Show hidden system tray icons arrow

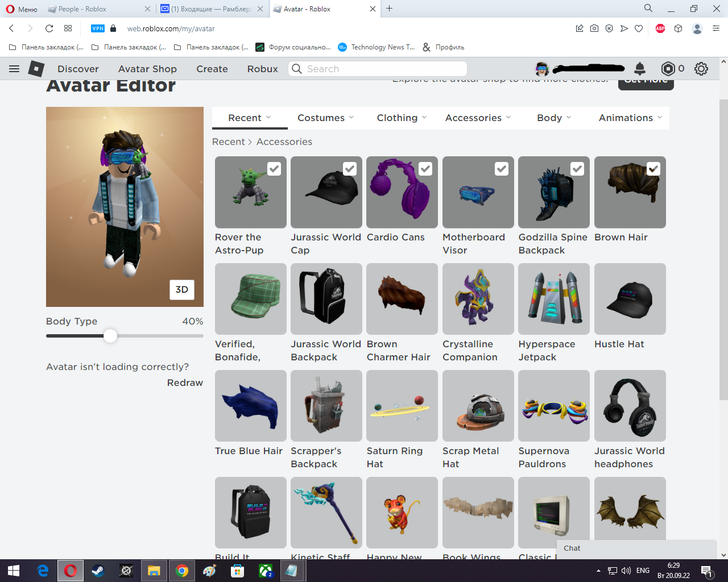[x=598, y=571]
